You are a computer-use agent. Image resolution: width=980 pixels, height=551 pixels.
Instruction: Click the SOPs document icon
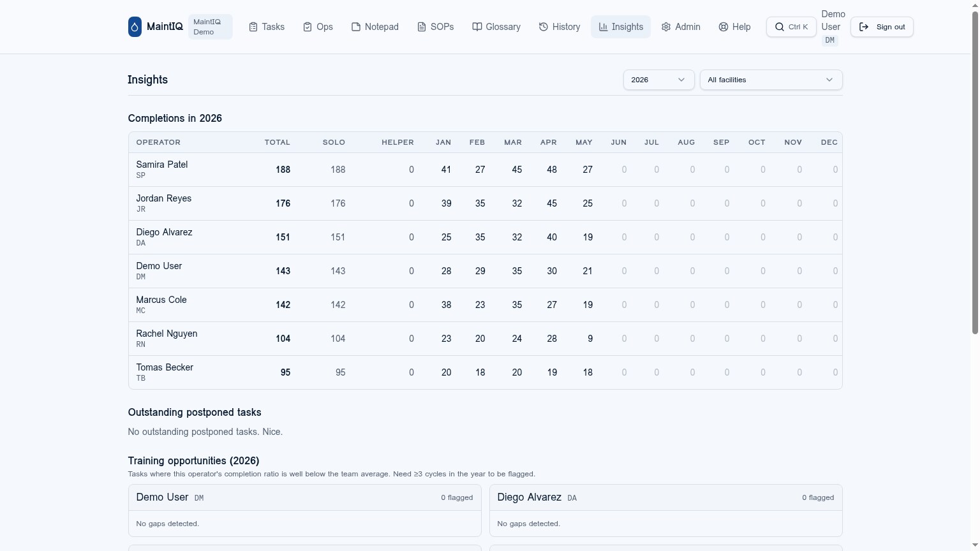pyautogui.click(x=422, y=27)
